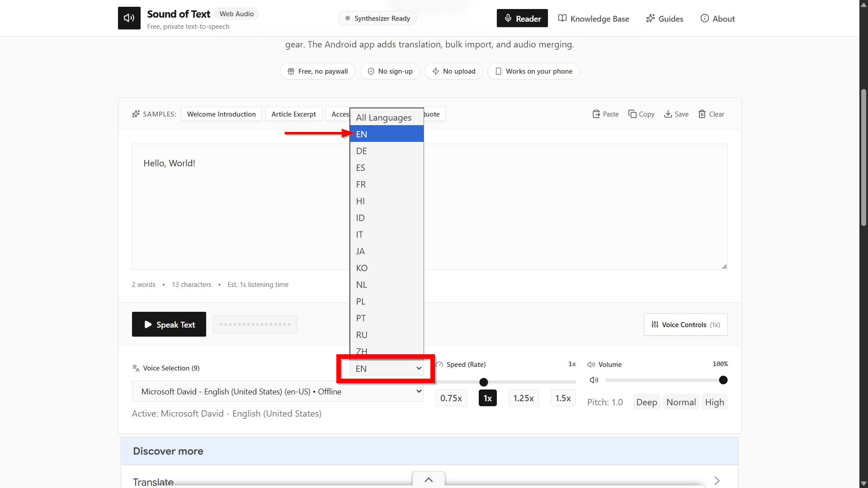Viewport: 868px width, 488px height.
Task: Open the Voice Controls panel
Action: tap(686, 324)
